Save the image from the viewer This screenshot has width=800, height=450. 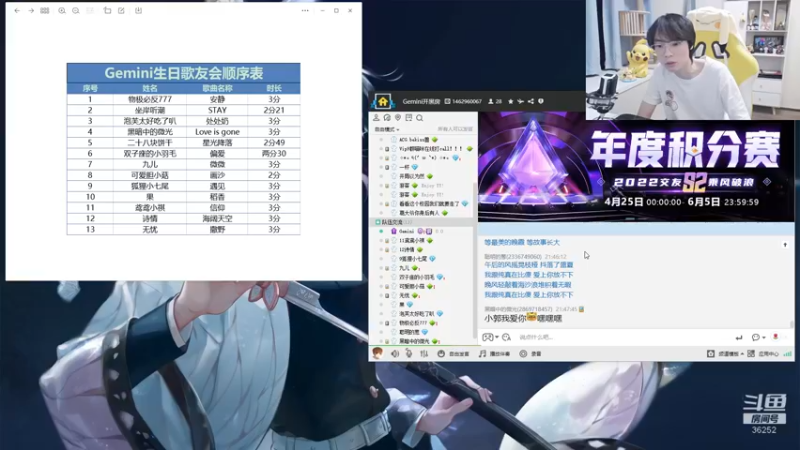click(x=138, y=11)
